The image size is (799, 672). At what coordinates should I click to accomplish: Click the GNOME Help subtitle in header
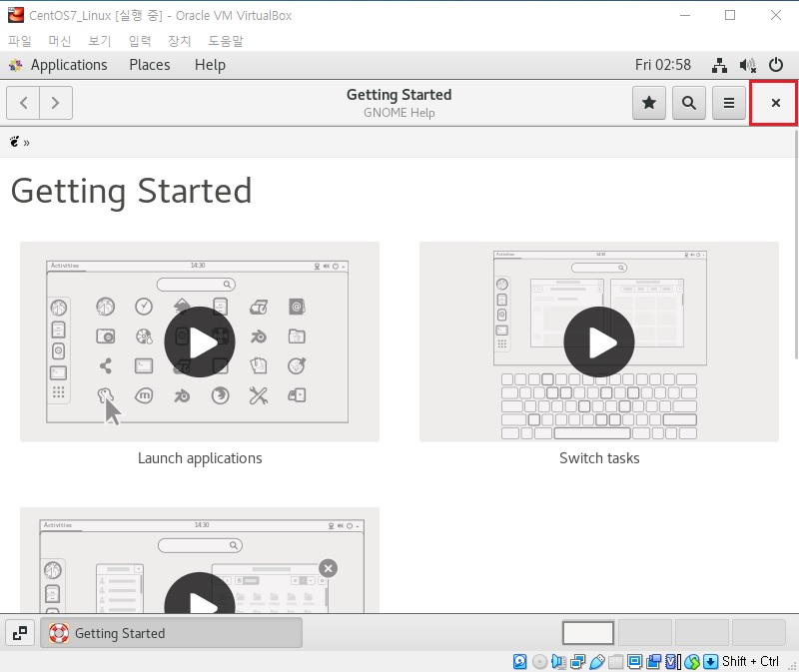pyautogui.click(x=399, y=113)
